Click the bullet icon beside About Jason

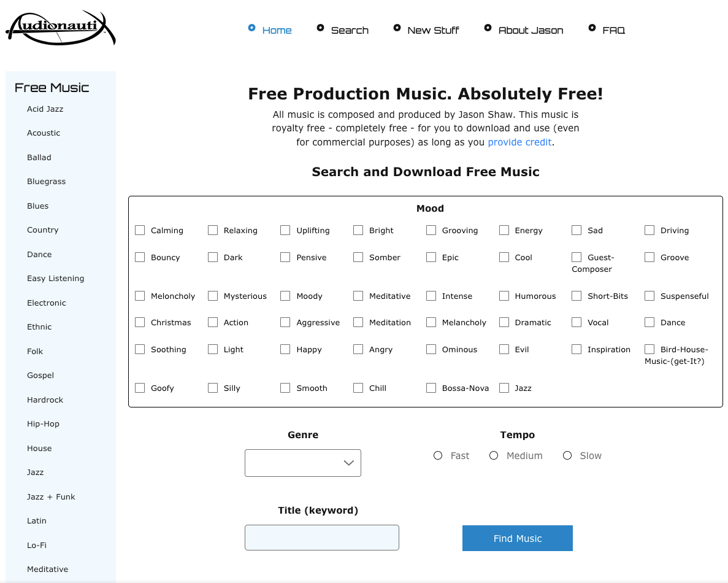tap(488, 28)
